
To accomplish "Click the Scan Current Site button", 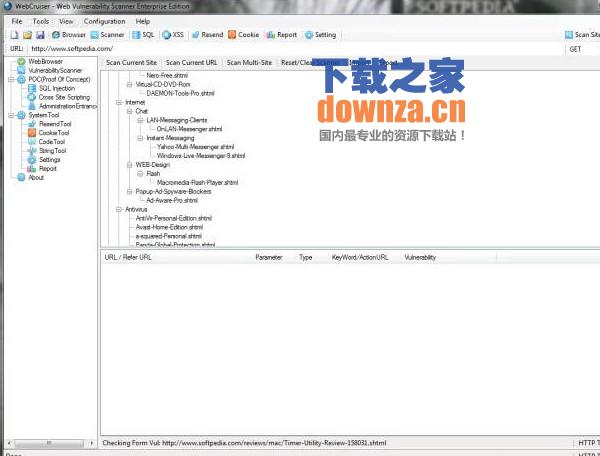I will point(131,62).
